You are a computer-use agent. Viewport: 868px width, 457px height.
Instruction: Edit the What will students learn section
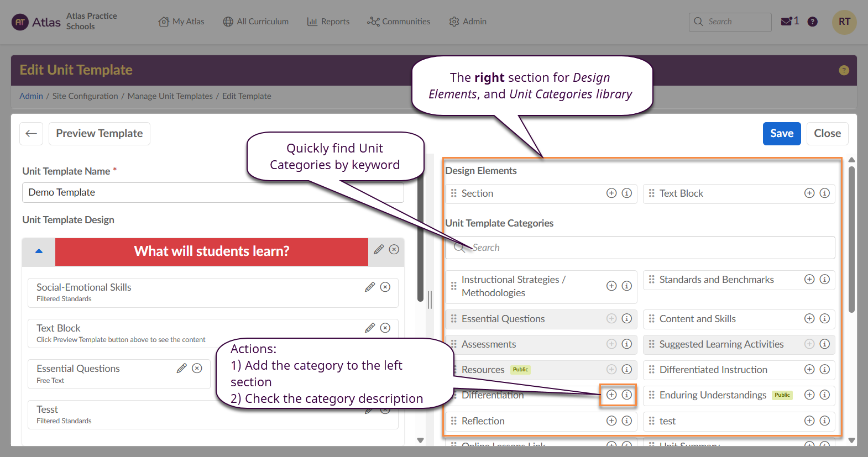tap(379, 250)
